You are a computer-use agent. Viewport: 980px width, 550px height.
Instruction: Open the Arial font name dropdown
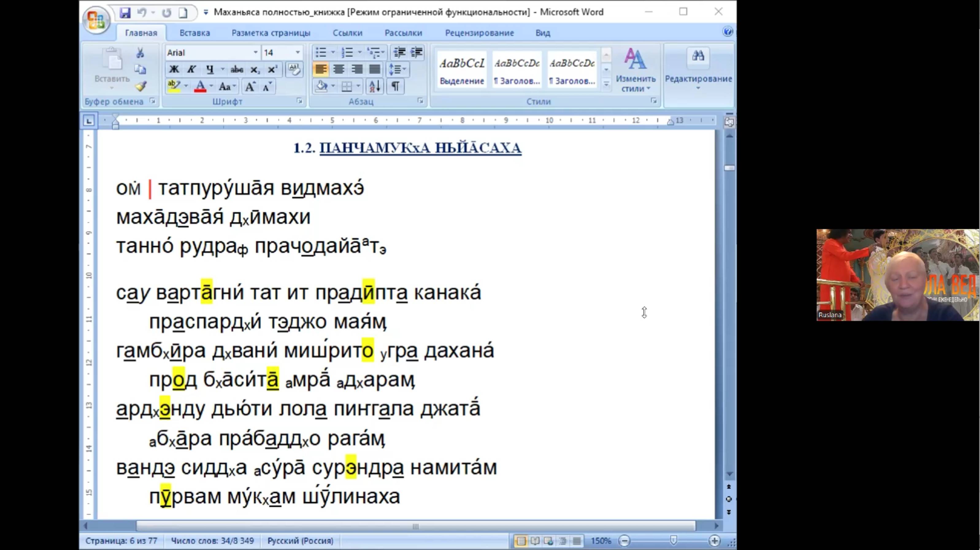coord(256,52)
